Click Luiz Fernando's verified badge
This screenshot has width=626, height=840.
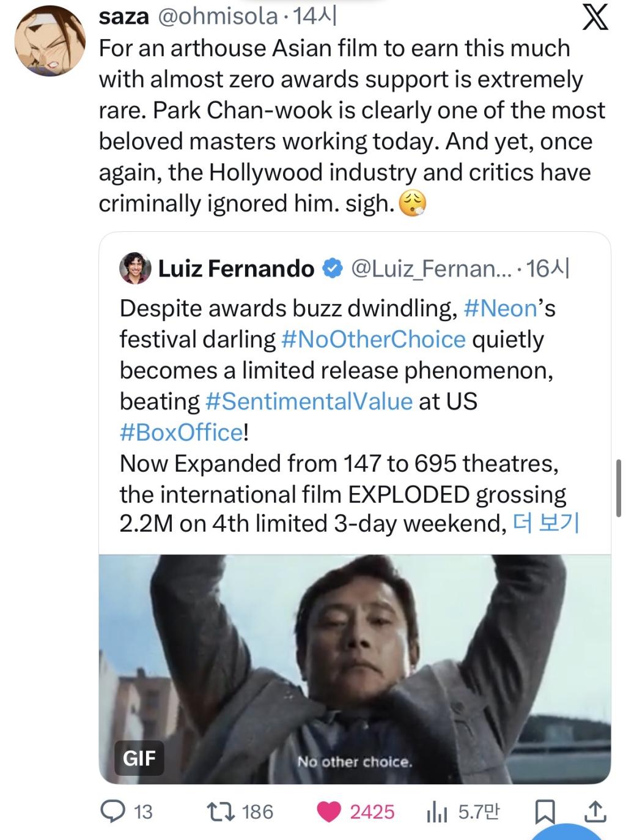point(332,269)
